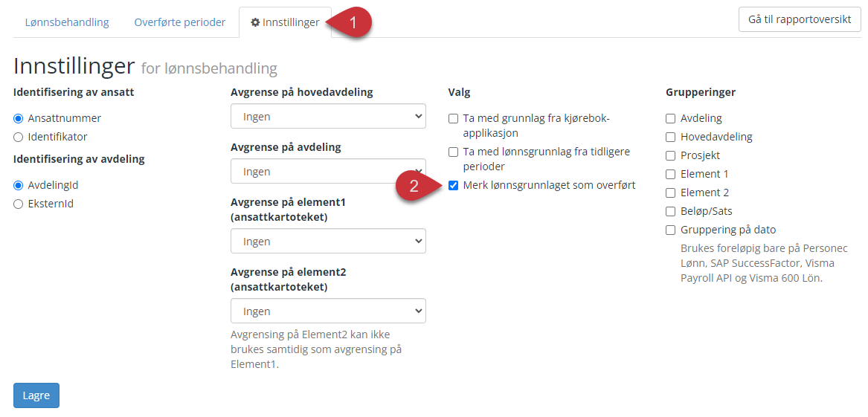The height and width of the screenshot is (417, 868).
Task: Toggle the Gruppering på dato checkbox
Action: coord(670,230)
